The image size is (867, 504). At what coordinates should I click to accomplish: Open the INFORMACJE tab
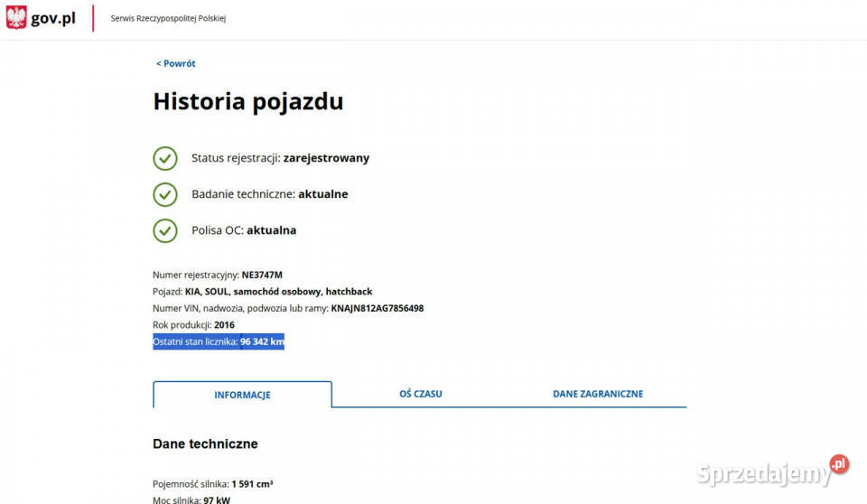[x=242, y=395]
